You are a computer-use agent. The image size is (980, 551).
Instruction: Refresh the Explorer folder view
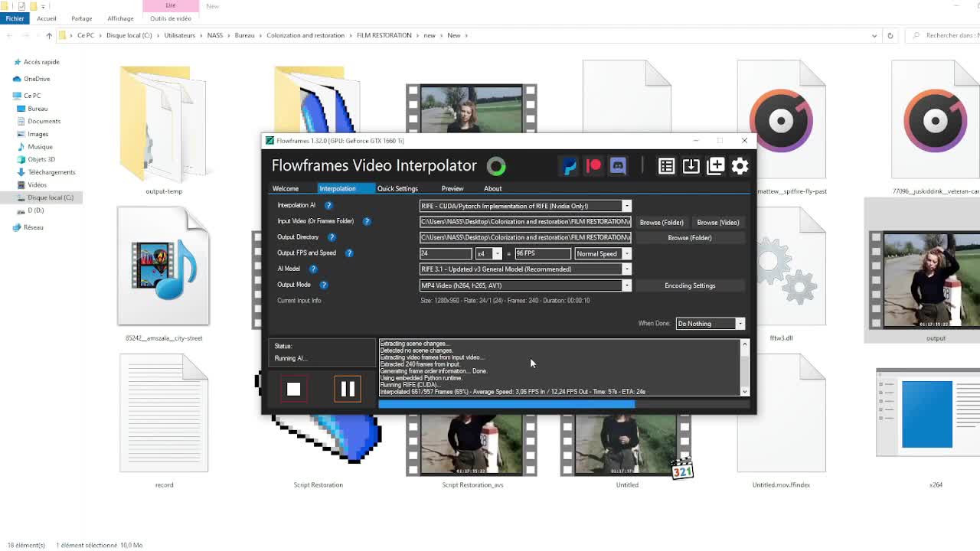point(890,35)
